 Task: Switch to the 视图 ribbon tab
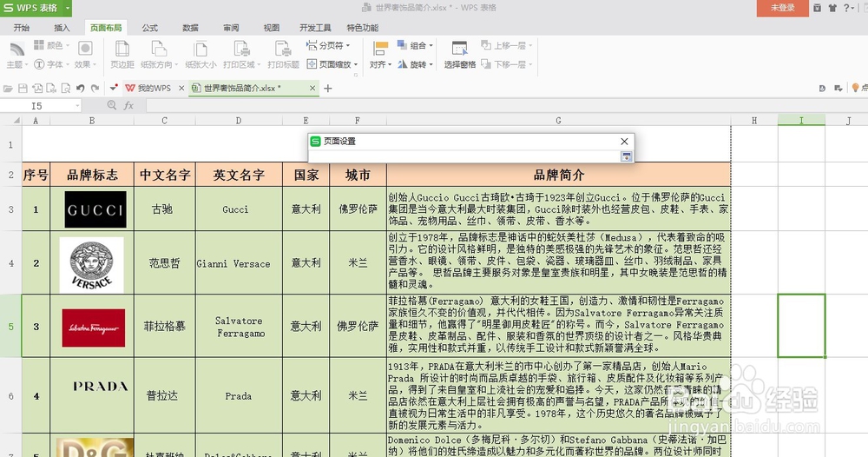271,28
